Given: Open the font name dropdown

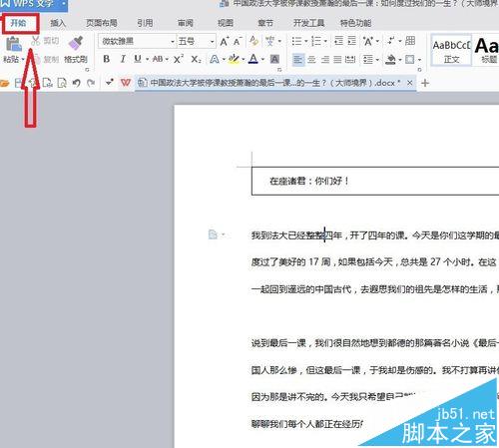Looking at the screenshot, I should (173, 42).
